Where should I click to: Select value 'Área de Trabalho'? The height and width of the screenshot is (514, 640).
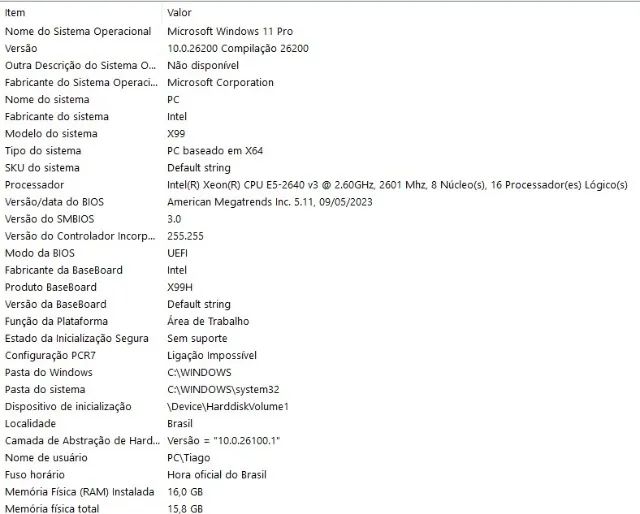click(x=208, y=322)
